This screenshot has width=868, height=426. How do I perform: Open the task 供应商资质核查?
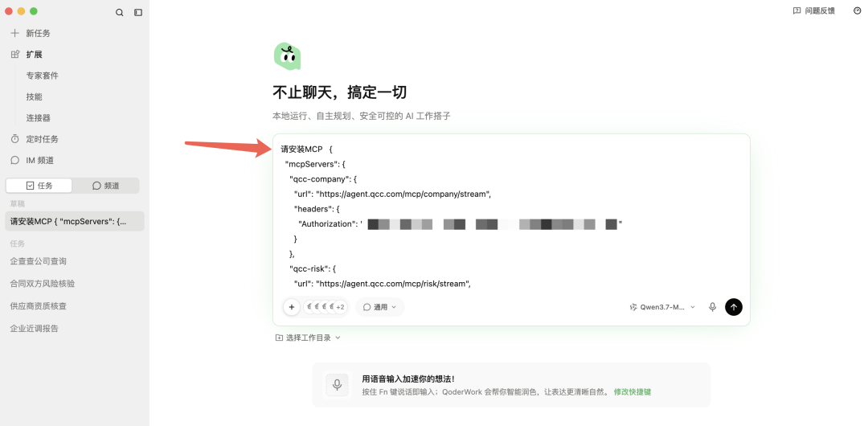(x=39, y=305)
